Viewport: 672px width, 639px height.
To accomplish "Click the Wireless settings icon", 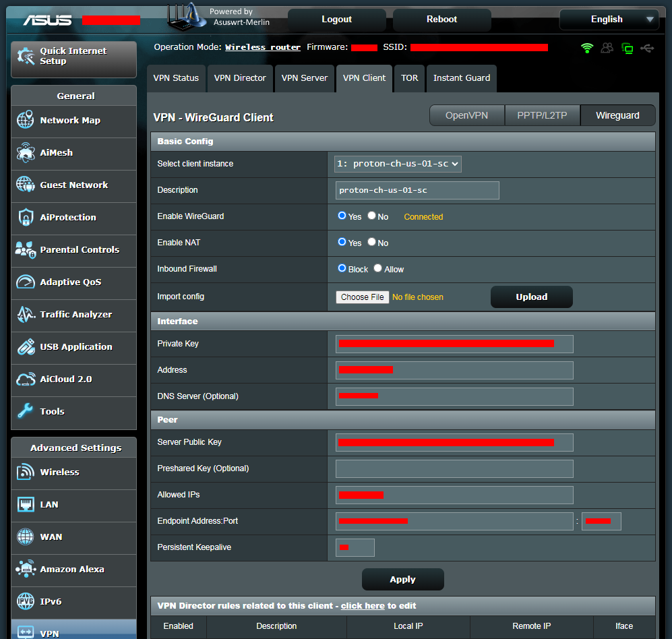I will click(26, 472).
